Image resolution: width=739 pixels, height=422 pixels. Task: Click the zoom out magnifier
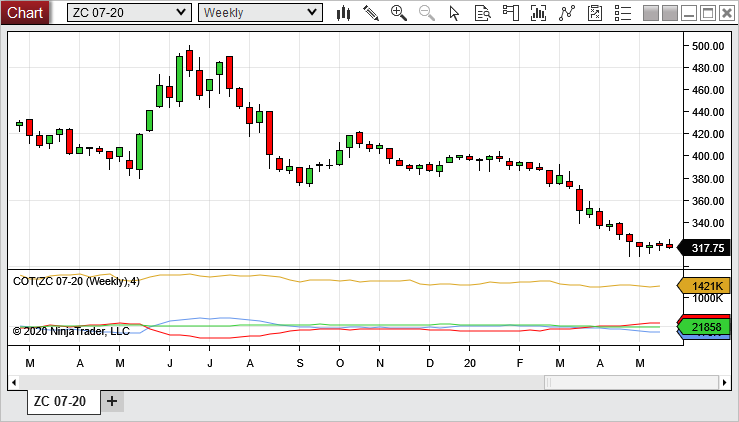click(427, 13)
